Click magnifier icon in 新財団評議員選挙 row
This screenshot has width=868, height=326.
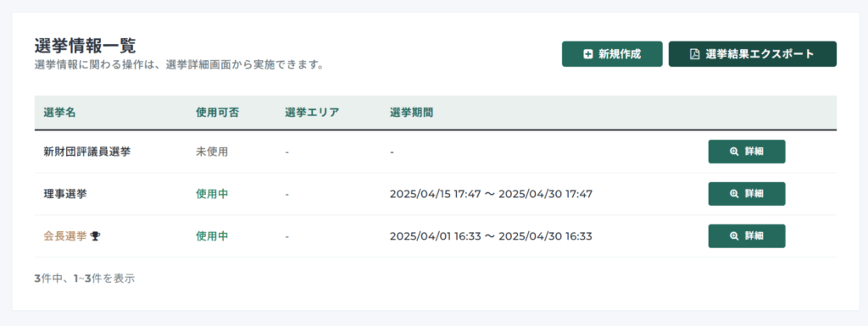734,152
